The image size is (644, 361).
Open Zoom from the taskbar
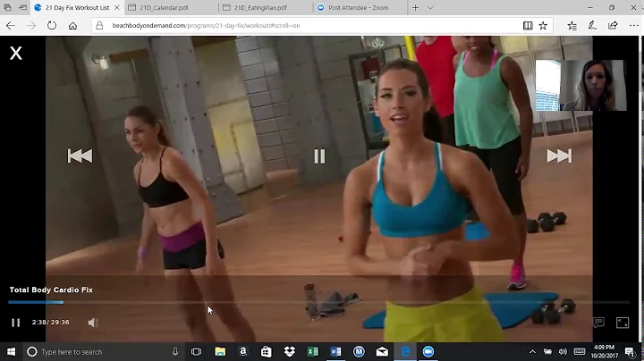pos(428,351)
